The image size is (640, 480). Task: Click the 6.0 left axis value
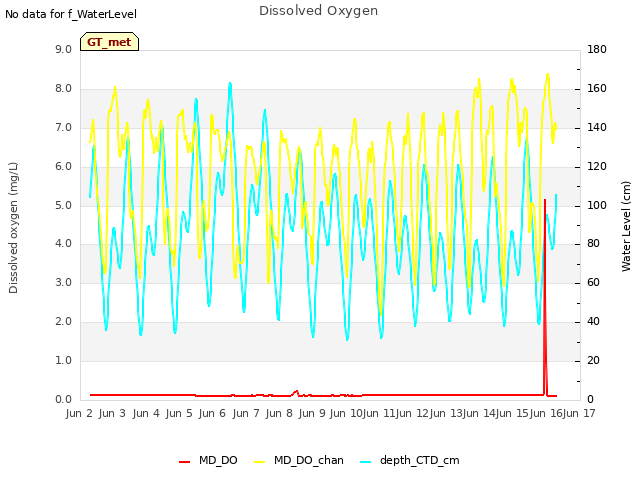tap(63, 167)
